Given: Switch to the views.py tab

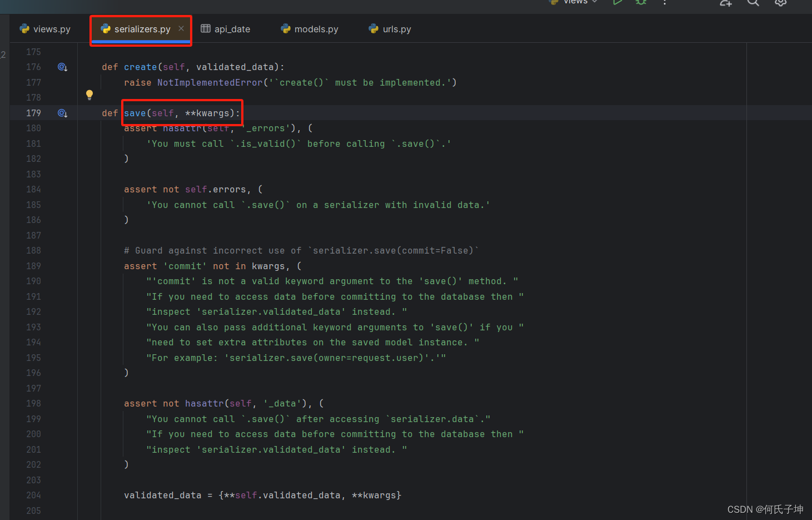Looking at the screenshot, I should pos(51,28).
